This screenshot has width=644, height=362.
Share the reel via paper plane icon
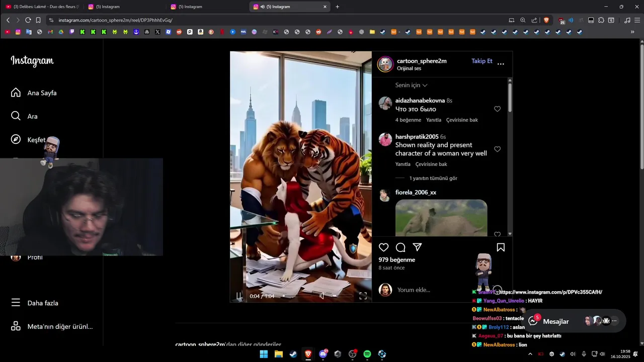coord(417,247)
